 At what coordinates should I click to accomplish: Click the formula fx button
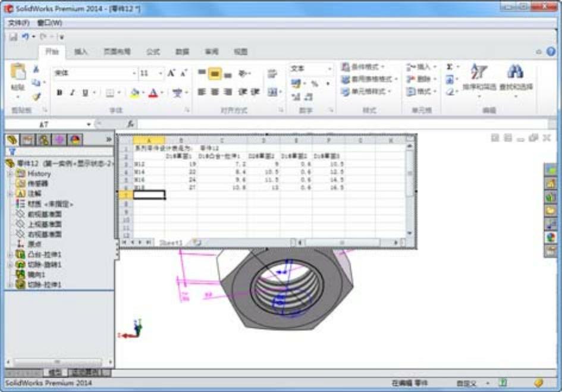(x=130, y=124)
